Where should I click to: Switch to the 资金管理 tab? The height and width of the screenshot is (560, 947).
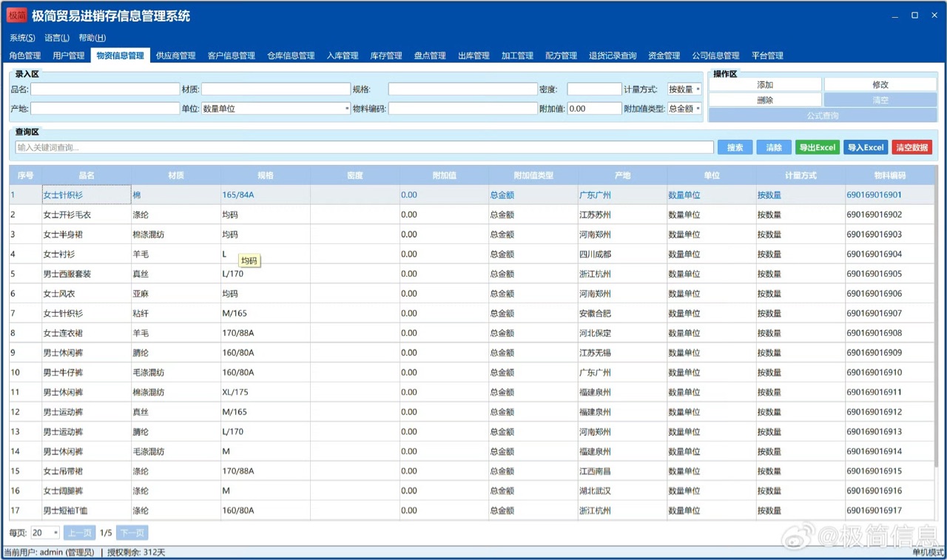click(x=664, y=55)
